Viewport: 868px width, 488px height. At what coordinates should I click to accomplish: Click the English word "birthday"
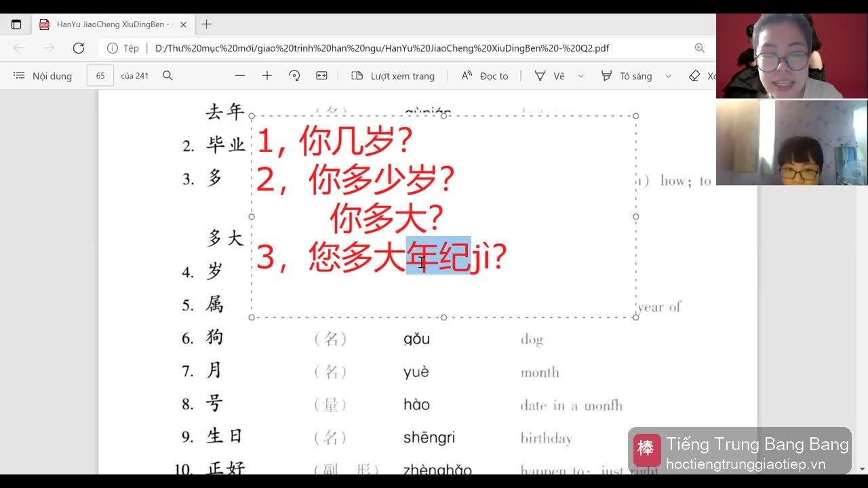tap(546, 439)
